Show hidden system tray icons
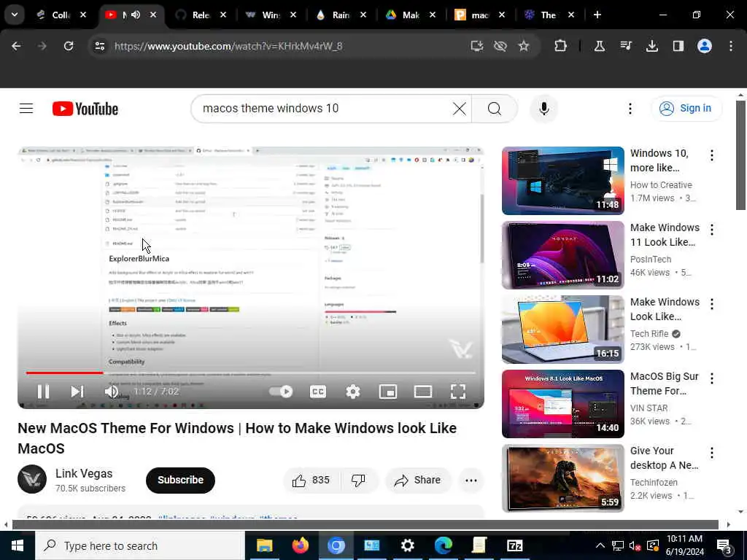 coord(600,545)
